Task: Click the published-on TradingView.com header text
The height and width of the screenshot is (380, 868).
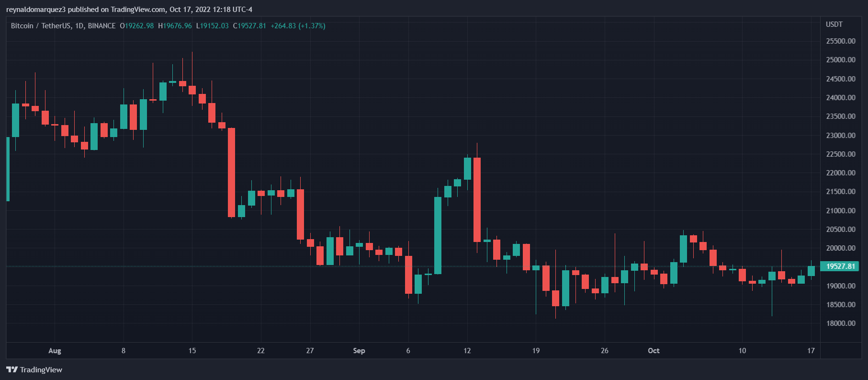Action: pos(129,10)
